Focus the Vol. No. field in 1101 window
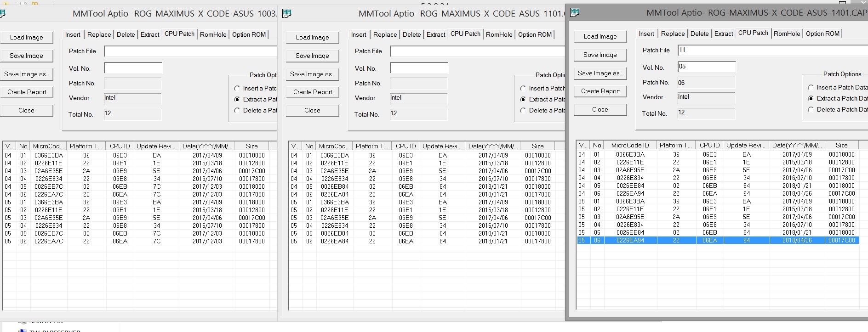Viewport: 868px width, 332px height. [419, 68]
